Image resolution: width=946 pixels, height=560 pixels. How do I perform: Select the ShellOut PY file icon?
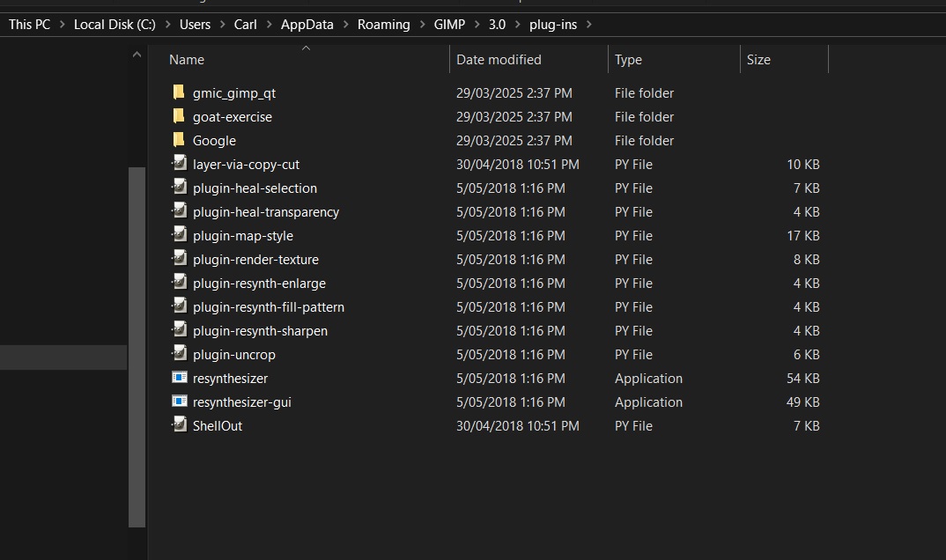[179, 425]
